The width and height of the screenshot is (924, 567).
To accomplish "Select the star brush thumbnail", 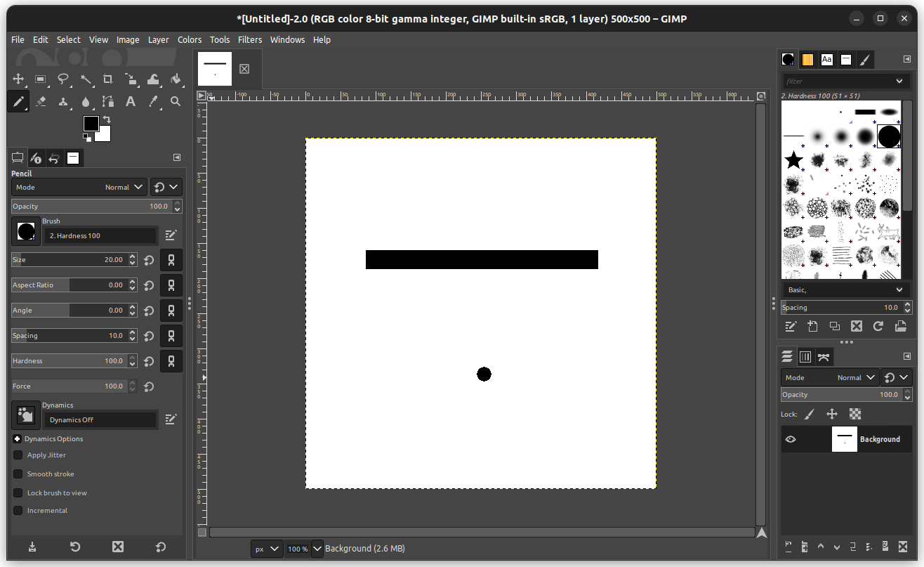I will (793, 160).
